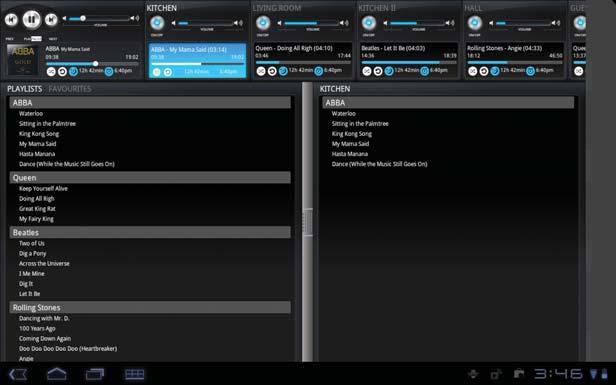Viewport: 616px width, 385px height.
Task: Toggle the Kitchen zone power button
Action: (x=157, y=23)
